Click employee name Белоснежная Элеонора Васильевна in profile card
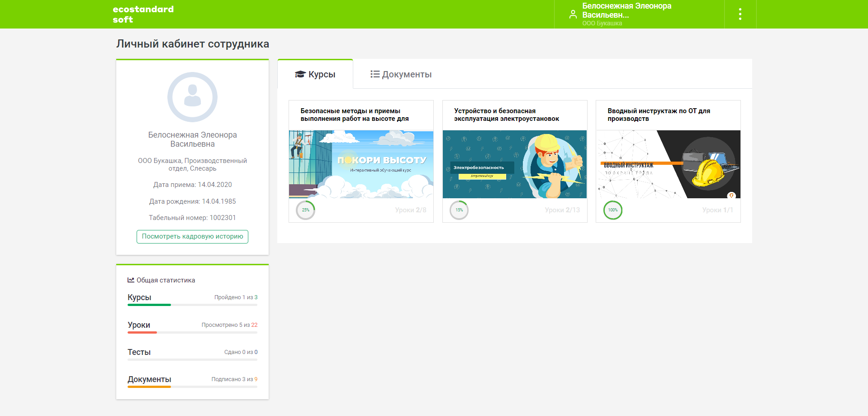Image resolution: width=868 pixels, height=416 pixels. (x=192, y=139)
